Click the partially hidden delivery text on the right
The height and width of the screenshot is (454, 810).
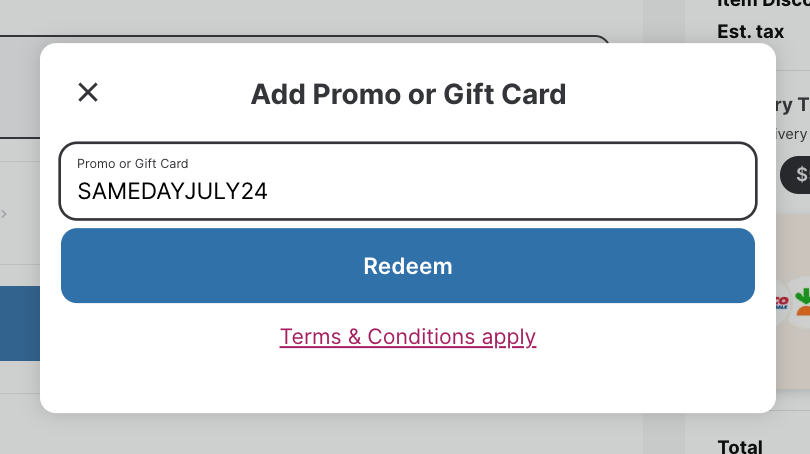(x=791, y=134)
